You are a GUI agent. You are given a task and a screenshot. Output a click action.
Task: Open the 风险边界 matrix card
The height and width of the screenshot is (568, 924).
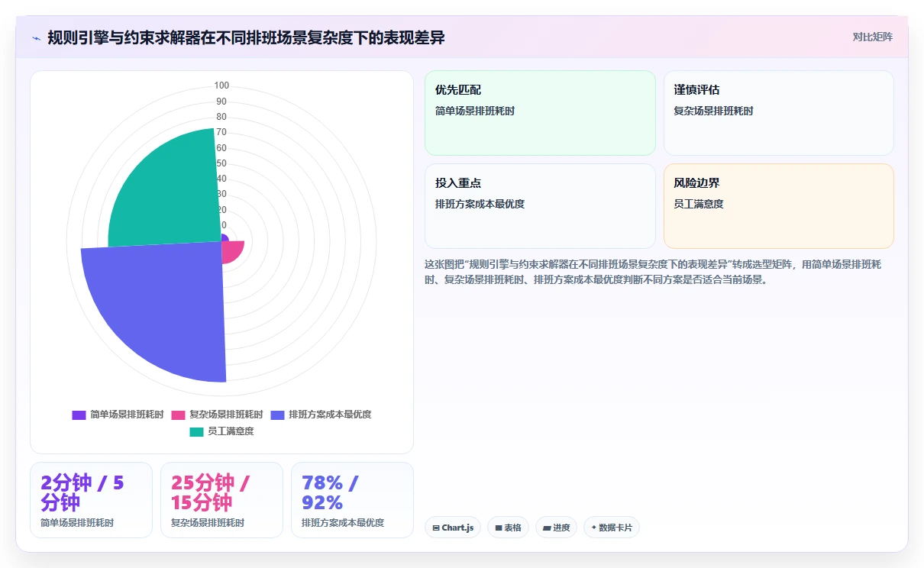click(779, 206)
